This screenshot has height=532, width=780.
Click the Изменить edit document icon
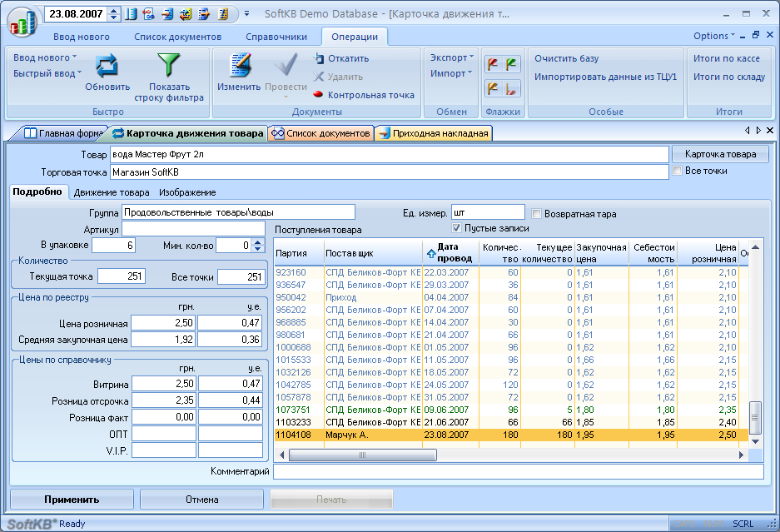(x=240, y=66)
